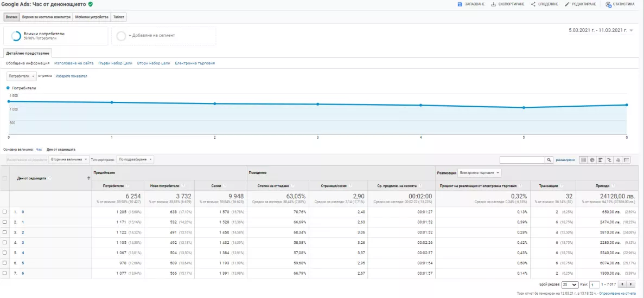Click the РЕДАКТИРАНЕ pencil icon
This screenshot has height=298, width=644.
click(x=567, y=4)
